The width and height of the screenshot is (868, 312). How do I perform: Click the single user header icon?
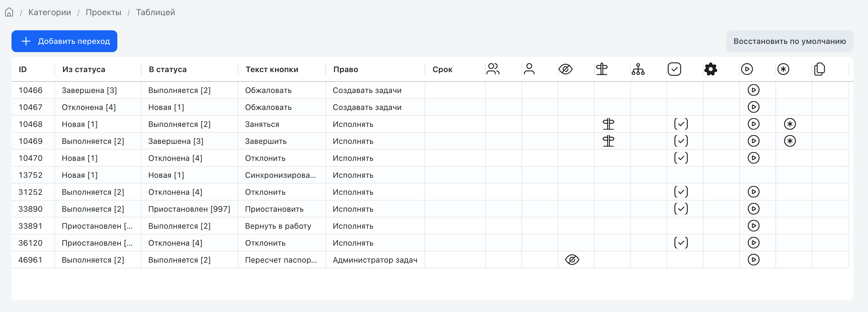[529, 69]
